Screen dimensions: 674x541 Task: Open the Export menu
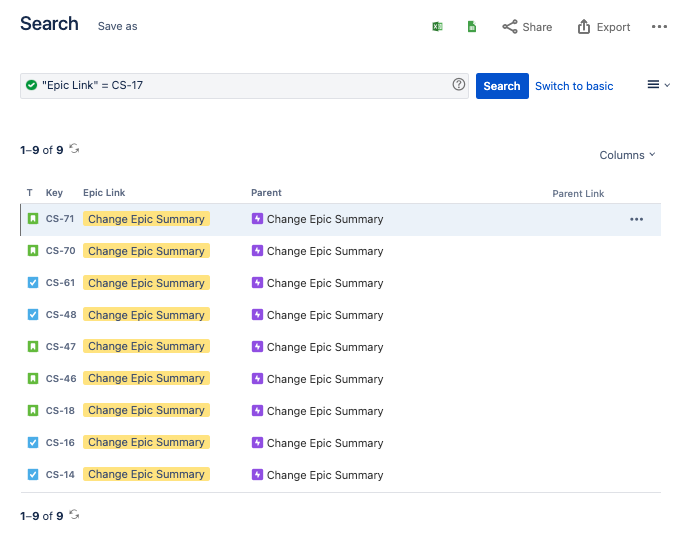(x=604, y=27)
